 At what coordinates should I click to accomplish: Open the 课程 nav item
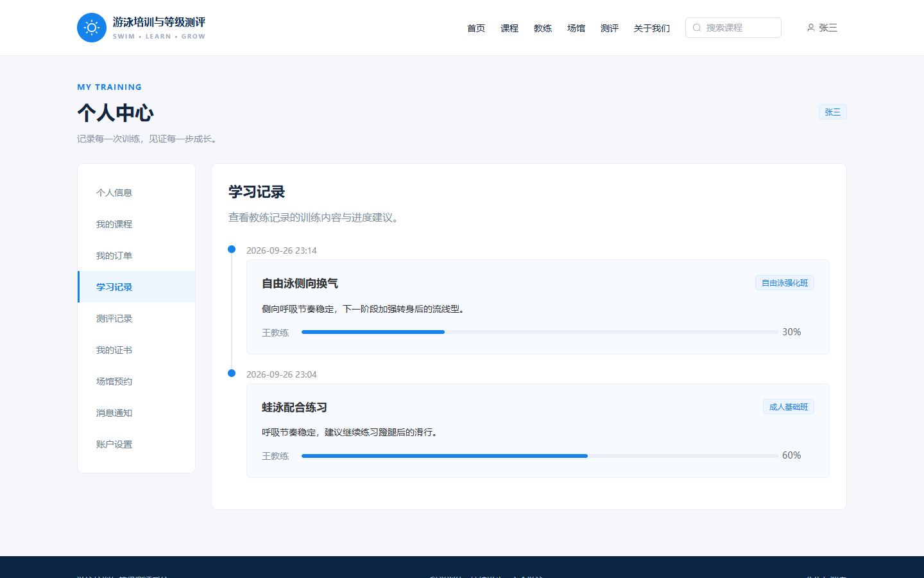509,28
